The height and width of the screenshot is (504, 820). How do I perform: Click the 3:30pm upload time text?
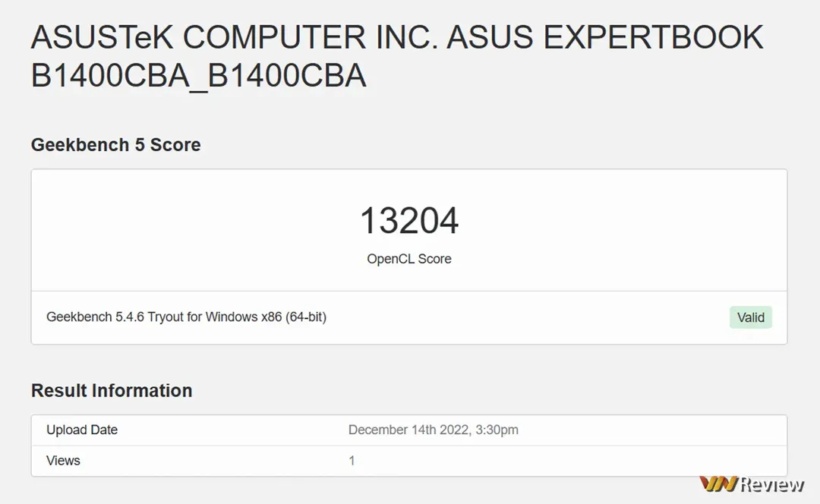click(x=497, y=430)
